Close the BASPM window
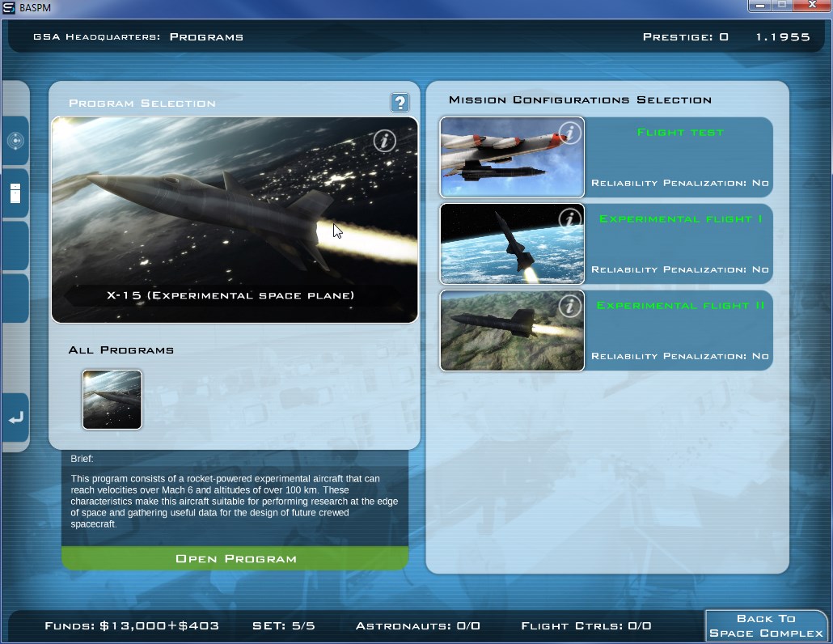 (x=812, y=6)
